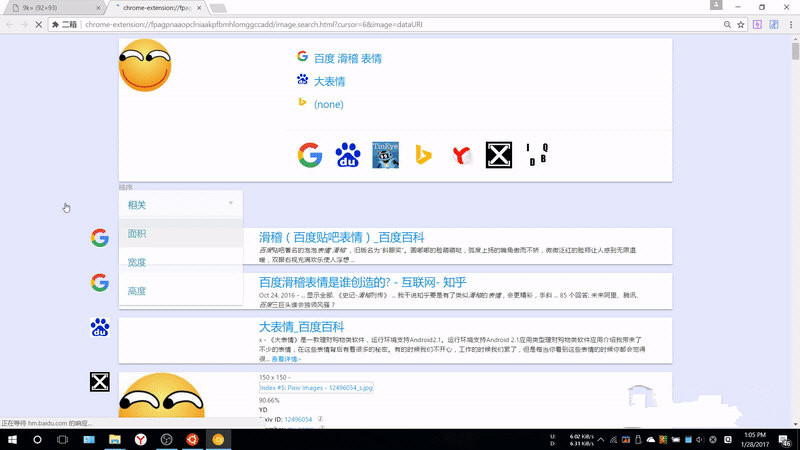
Task: Open Pixiv ID 12496054 link
Action: (298, 419)
